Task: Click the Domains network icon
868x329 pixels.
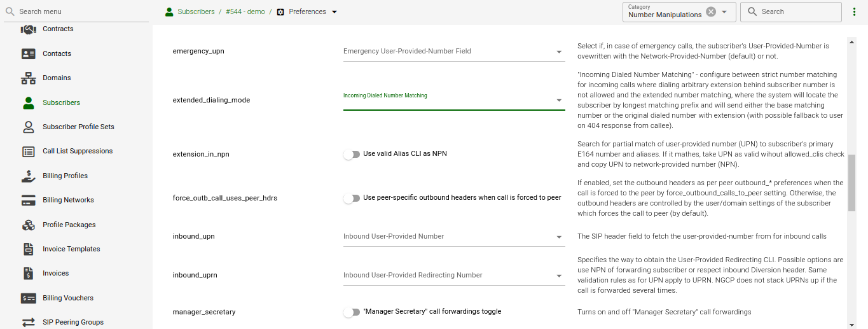Action: [29, 78]
